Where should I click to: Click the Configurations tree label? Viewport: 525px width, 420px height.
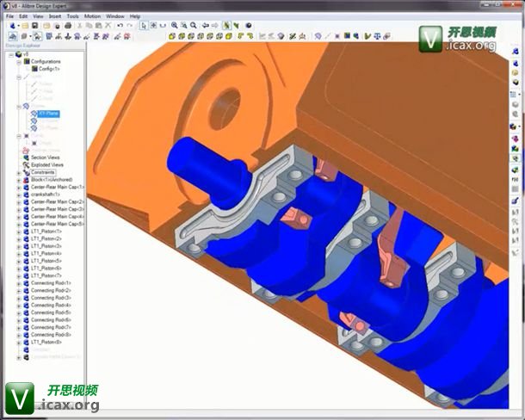(x=46, y=61)
